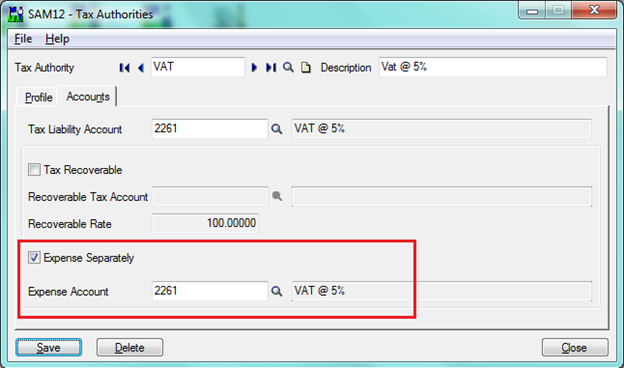
Task: Open Expense Account finder
Action: 277,291
